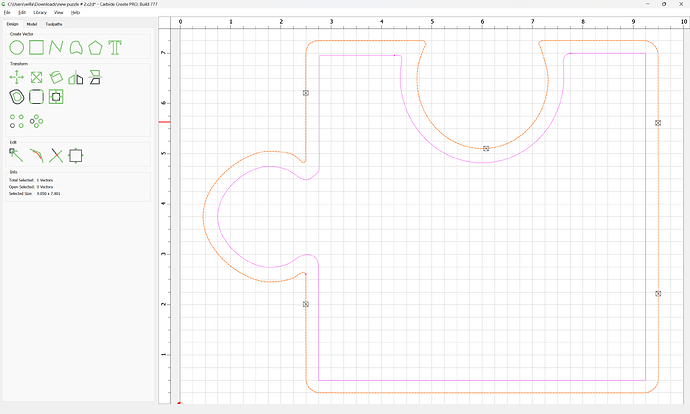Select the Circle vector tool
This screenshot has height=414, width=690.
pyautogui.click(x=17, y=47)
